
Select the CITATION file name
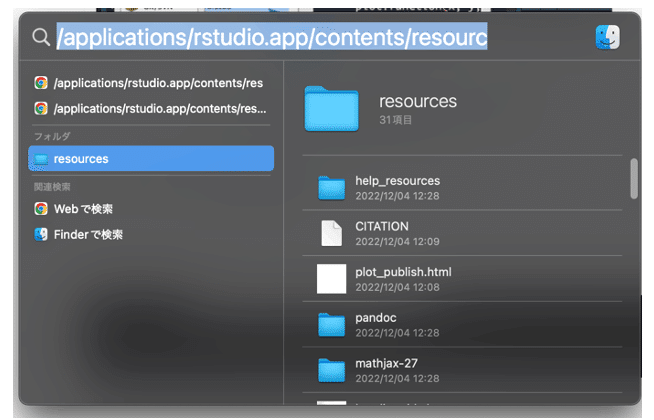click(x=382, y=226)
